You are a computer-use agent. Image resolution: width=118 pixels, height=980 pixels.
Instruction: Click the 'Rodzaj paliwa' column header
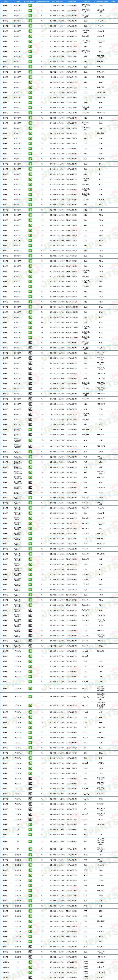pyautogui.click(x=29, y=2)
